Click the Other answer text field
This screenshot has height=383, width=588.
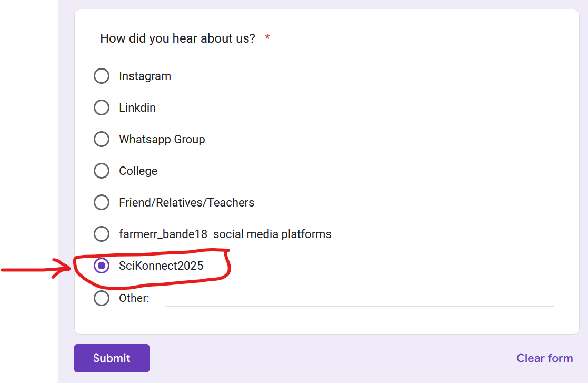click(x=359, y=298)
